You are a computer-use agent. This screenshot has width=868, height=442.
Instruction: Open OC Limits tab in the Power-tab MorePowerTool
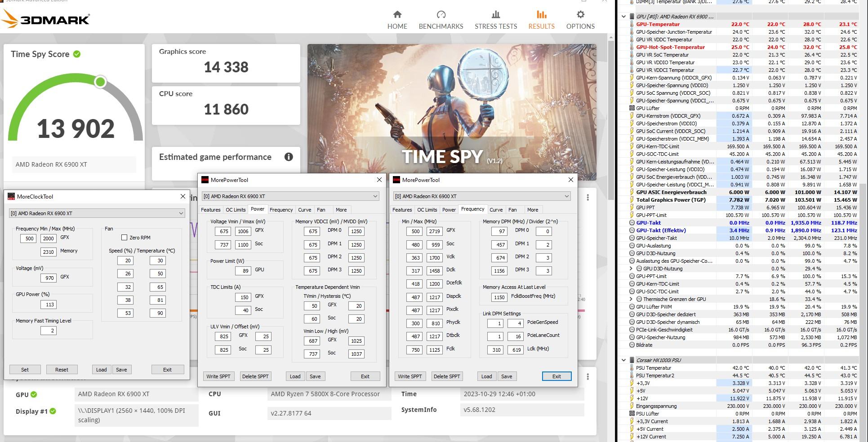(236, 210)
